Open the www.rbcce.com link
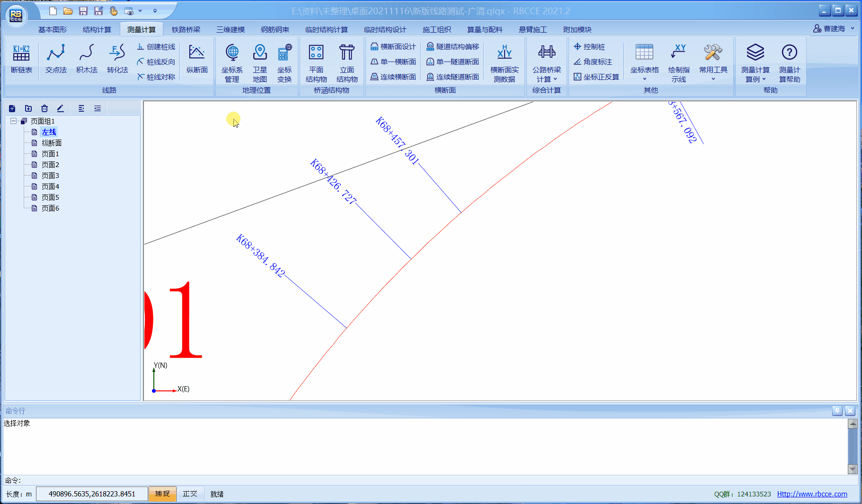This screenshot has width=862, height=504. click(x=812, y=494)
